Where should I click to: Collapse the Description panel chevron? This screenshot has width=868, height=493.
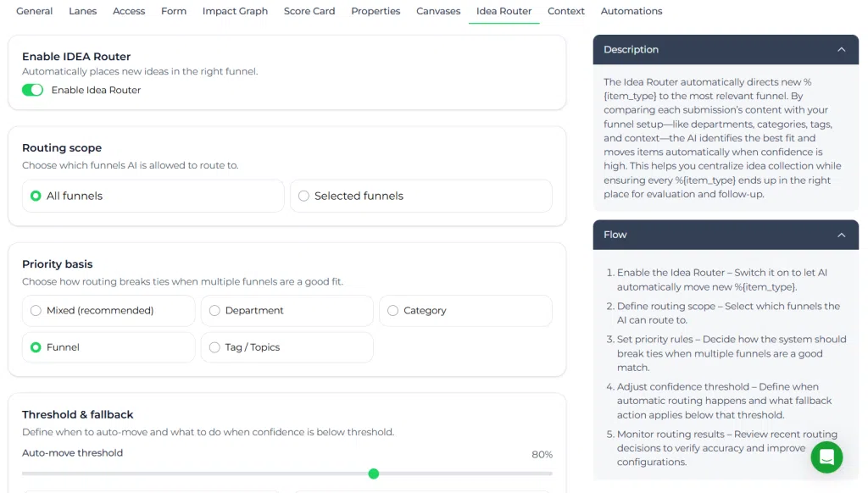click(x=841, y=49)
